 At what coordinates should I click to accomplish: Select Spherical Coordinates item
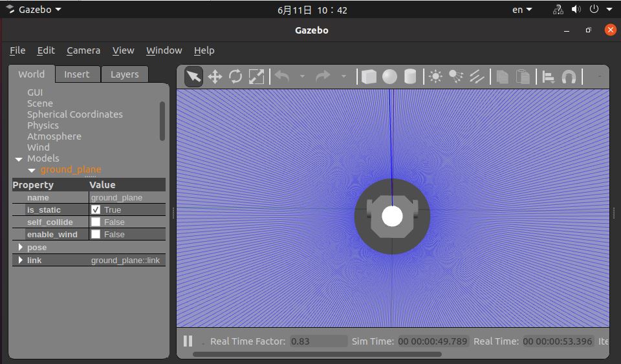(75, 114)
